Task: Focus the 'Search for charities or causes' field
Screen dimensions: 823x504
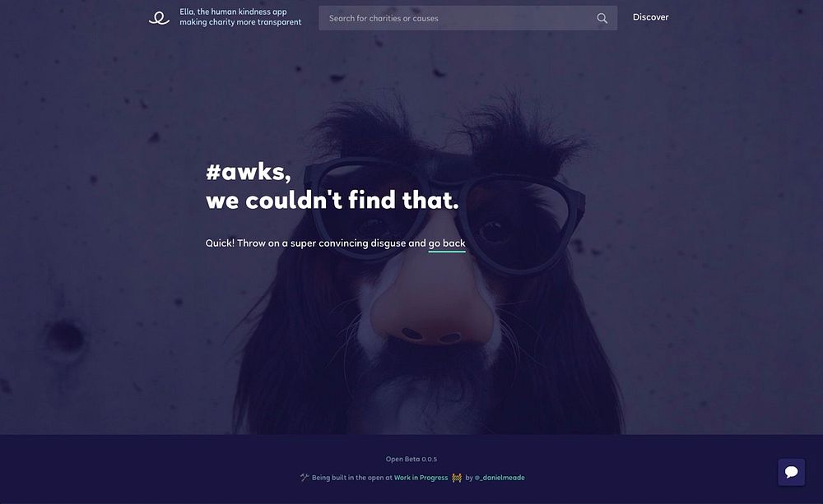Action: [467, 18]
